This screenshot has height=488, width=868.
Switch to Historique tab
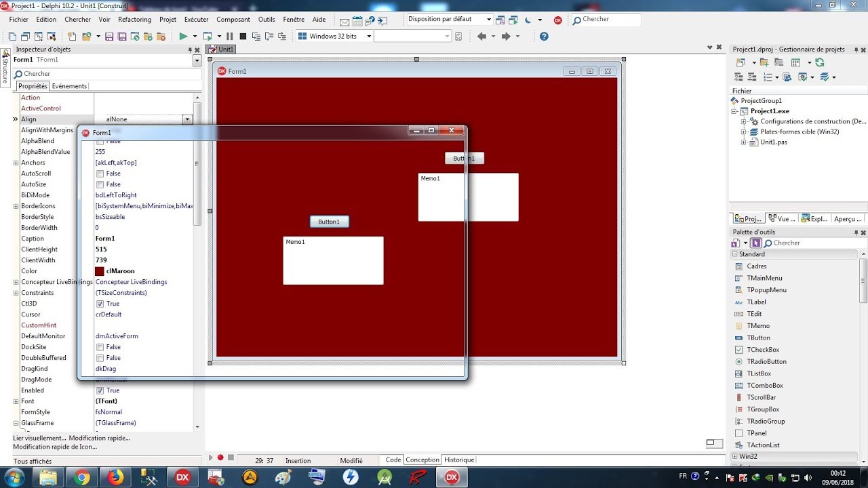pyautogui.click(x=459, y=460)
